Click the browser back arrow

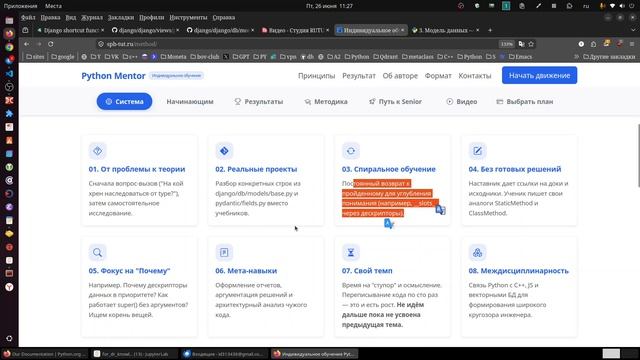click(27, 44)
